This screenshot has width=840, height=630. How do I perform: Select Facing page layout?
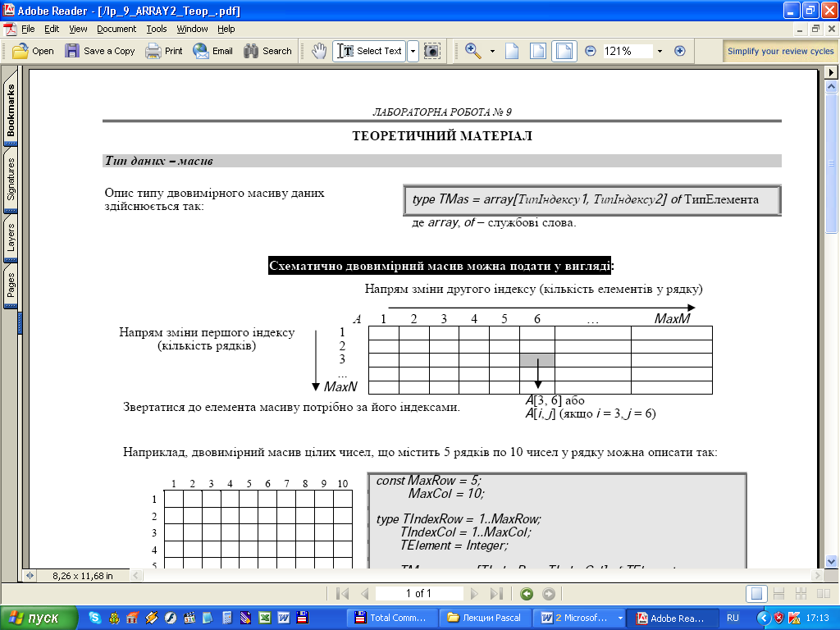point(824,594)
